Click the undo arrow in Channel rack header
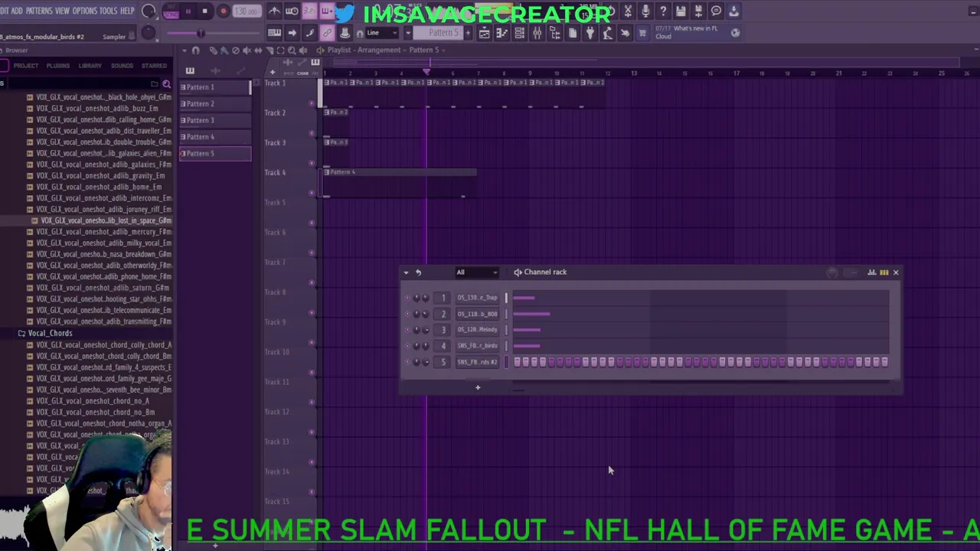The height and width of the screenshot is (551, 980). [418, 272]
